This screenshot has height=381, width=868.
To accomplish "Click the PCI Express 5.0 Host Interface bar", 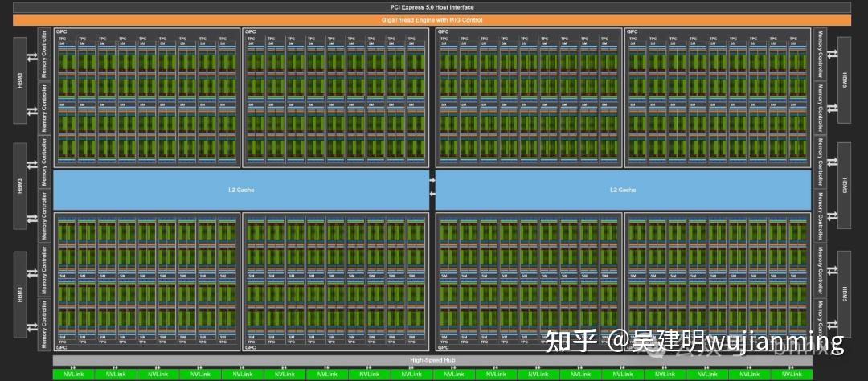I will click(432, 7).
